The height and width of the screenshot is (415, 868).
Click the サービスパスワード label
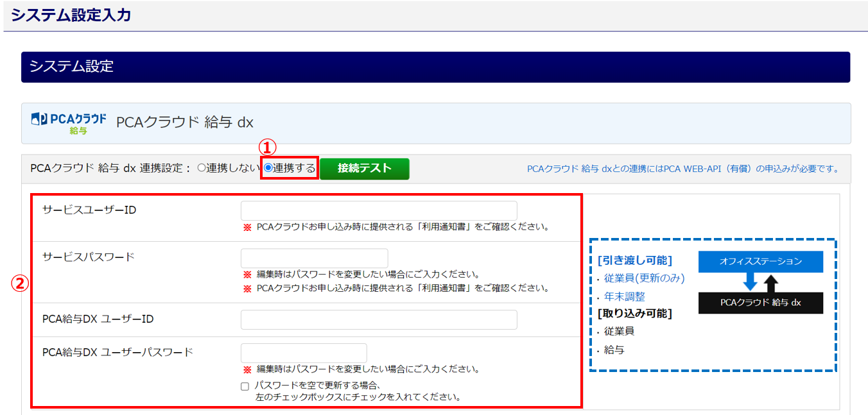(x=89, y=257)
